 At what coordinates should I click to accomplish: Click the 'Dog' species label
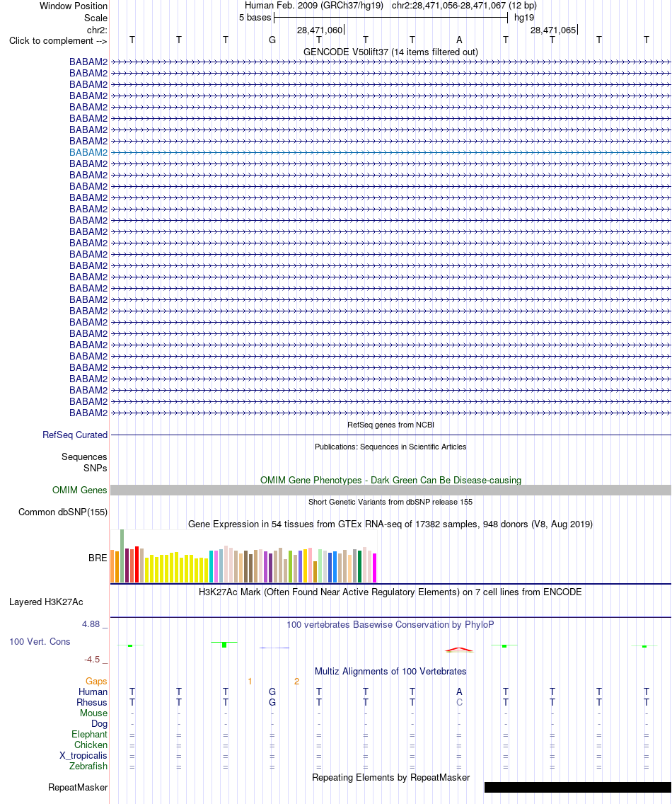(x=100, y=724)
